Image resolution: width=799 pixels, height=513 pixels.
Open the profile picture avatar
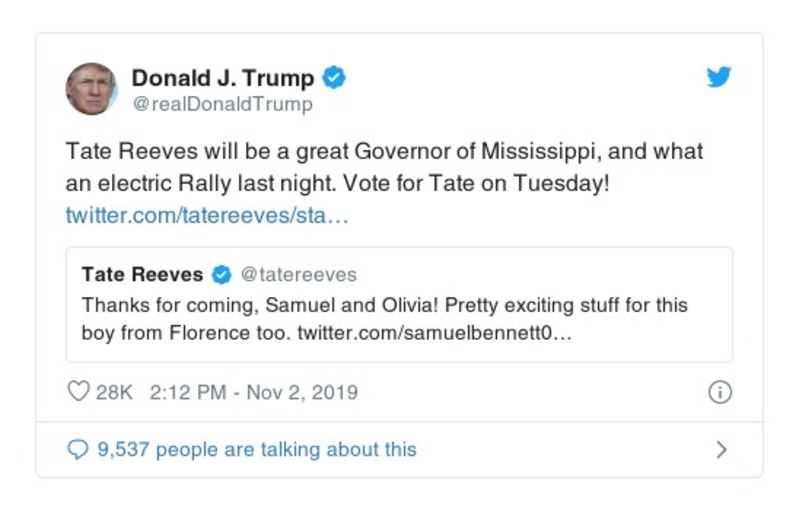click(91, 89)
